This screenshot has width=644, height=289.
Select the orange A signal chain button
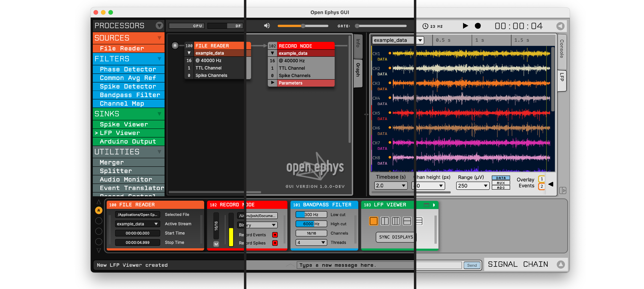pyautogui.click(x=99, y=211)
